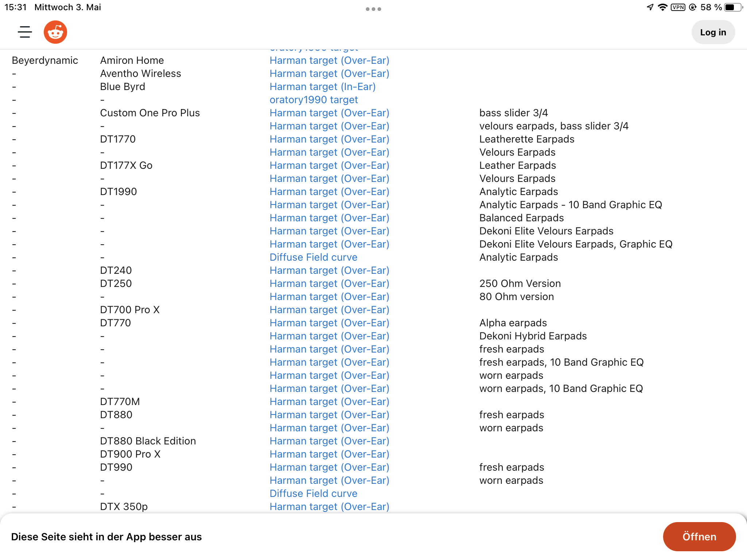Open Diffuse Field curve for Analytic Earpads
Image resolution: width=747 pixels, height=560 pixels.
pyautogui.click(x=313, y=257)
